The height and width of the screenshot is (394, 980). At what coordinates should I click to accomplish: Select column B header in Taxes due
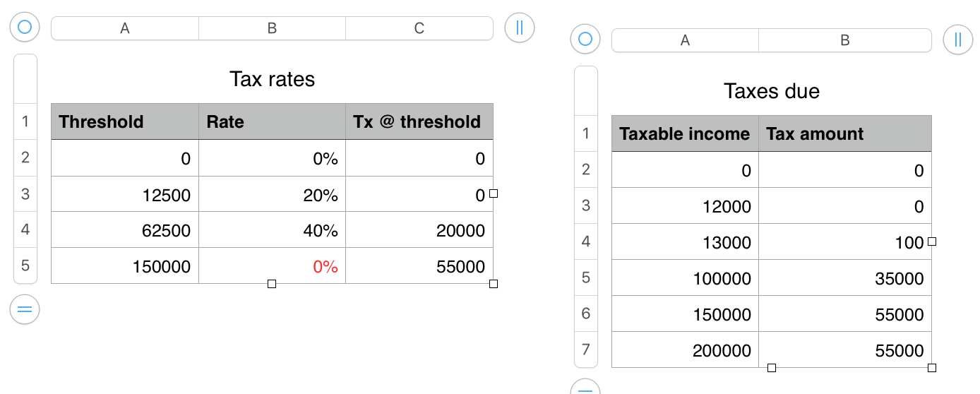click(844, 40)
